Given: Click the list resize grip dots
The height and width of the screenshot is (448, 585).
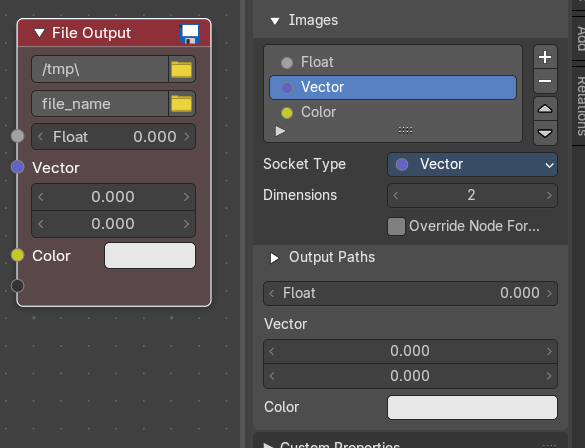Looking at the screenshot, I should coord(405,130).
